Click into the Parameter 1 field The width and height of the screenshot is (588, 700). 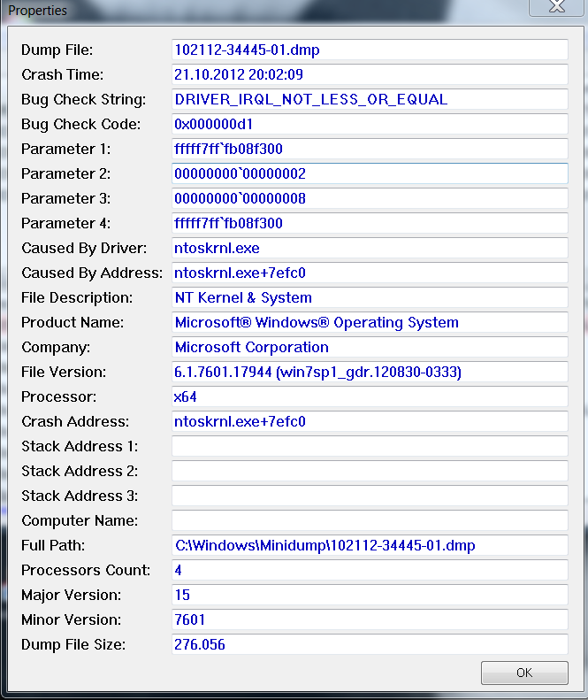point(370,149)
